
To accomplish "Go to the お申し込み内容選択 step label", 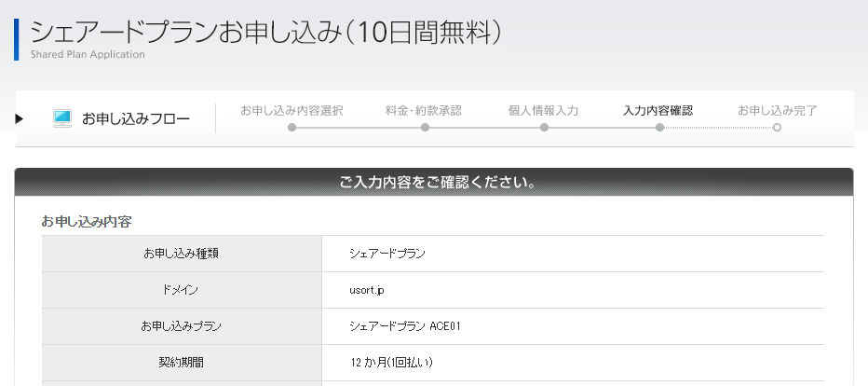I will click(x=292, y=110).
